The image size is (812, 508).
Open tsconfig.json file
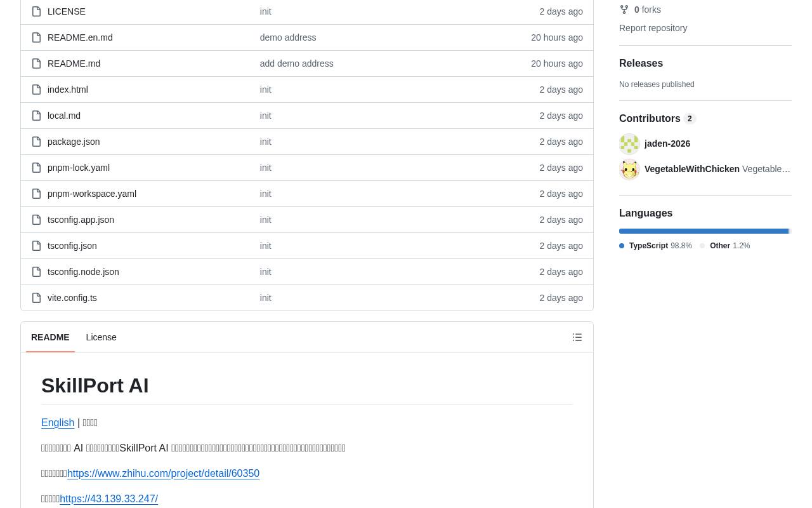72,246
